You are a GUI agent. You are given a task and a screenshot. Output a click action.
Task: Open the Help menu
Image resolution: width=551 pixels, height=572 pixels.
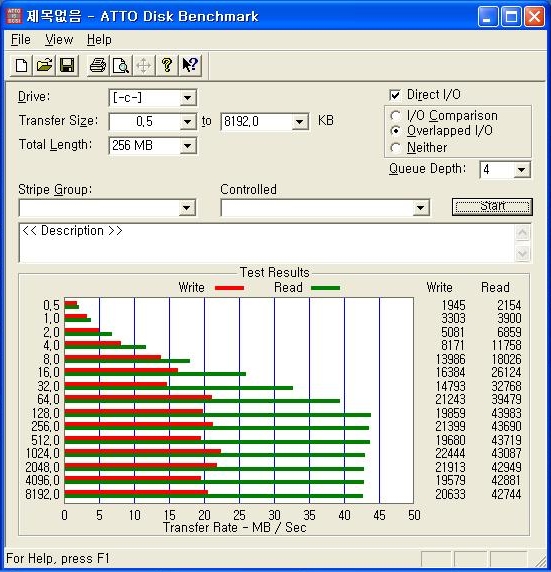click(99, 40)
